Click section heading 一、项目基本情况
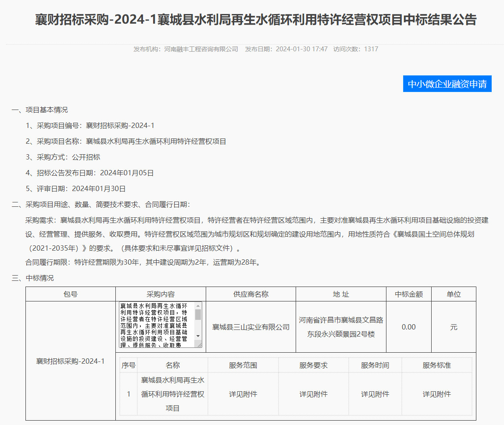 click(x=40, y=110)
